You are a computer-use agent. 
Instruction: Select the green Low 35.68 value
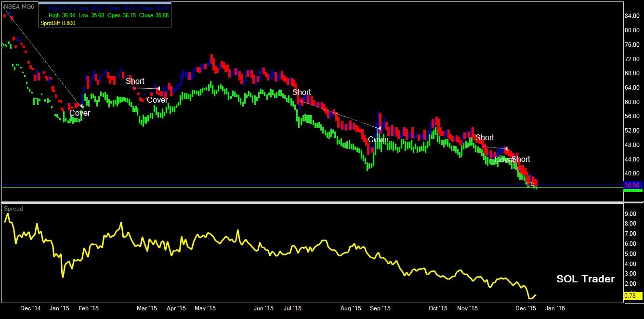click(x=92, y=15)
